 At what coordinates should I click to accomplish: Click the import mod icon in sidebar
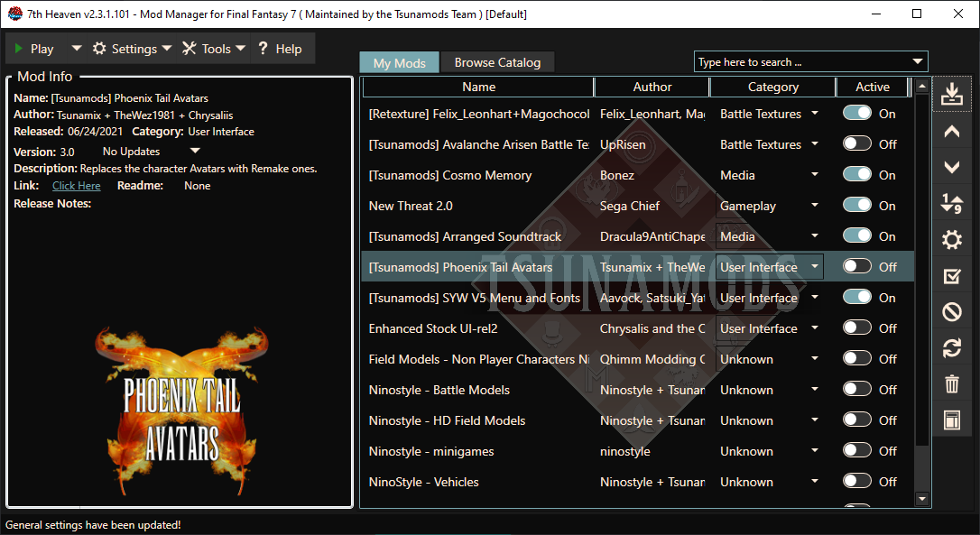click(951, 95)
